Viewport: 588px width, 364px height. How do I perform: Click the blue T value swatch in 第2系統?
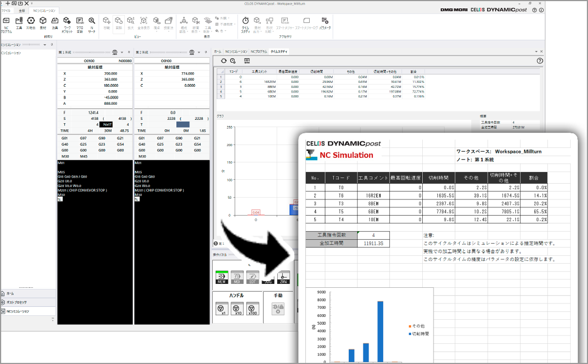183,124
